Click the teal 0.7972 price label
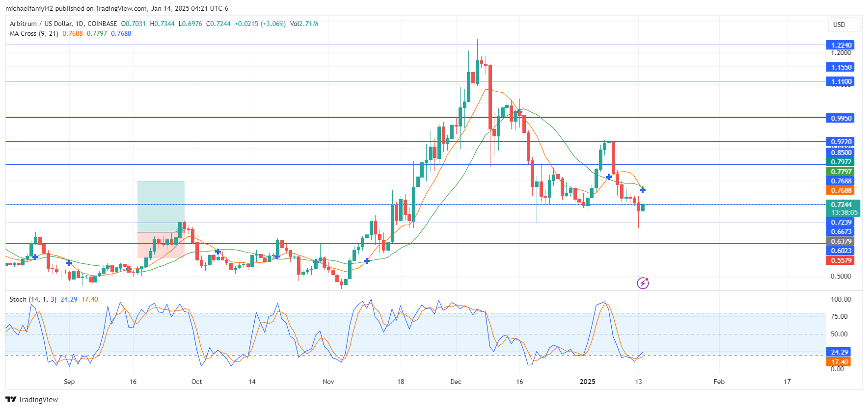Screen dimensions: 868x409 click(841, 162)
